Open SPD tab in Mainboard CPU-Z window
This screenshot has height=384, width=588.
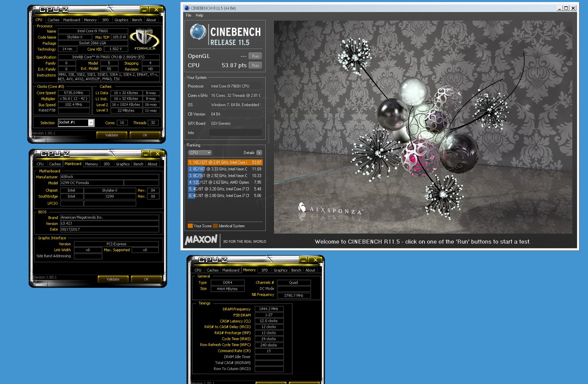tap(107, 164)
